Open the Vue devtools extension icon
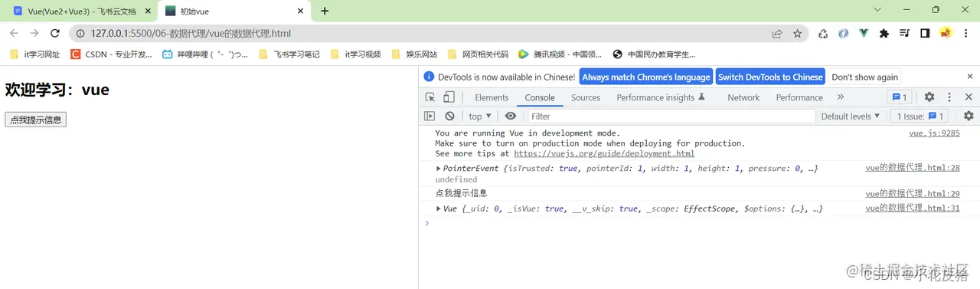Screen dimensions: 980x289 pyautogui.click(x=864, y=33)
